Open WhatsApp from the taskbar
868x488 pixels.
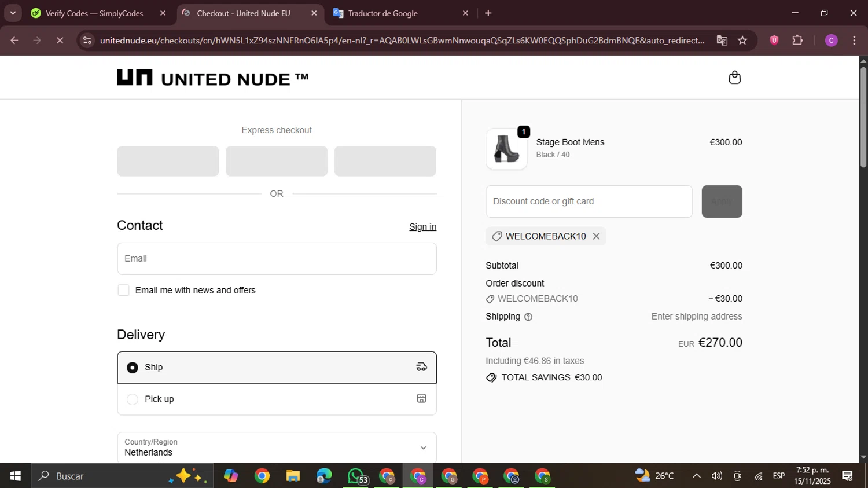(356, 476)
